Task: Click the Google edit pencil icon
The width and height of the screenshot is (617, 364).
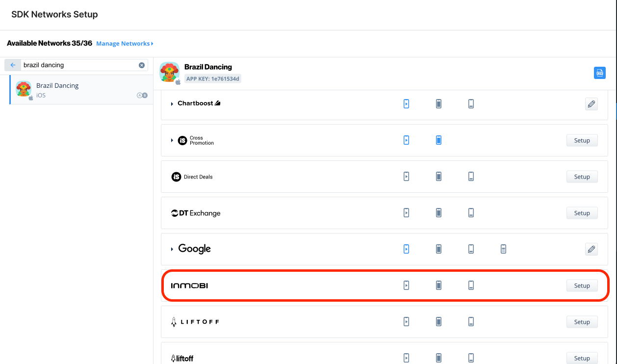Action: tap(591, 249)
